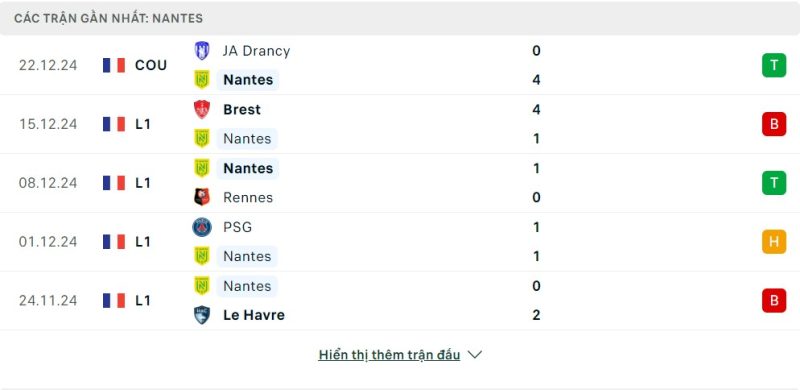Viewport: 800px width, 390px height.
Task: Click the Le Havre club crest
Action: tap(202, 315)
